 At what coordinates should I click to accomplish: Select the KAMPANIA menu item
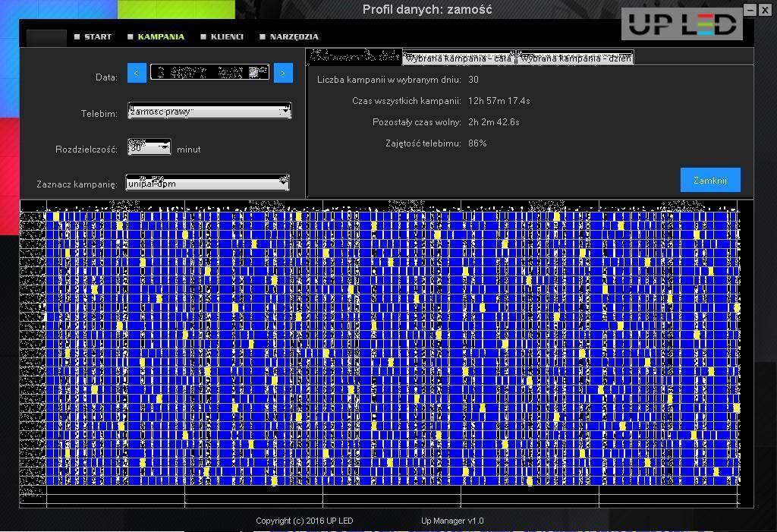click(x=156, y=36)
